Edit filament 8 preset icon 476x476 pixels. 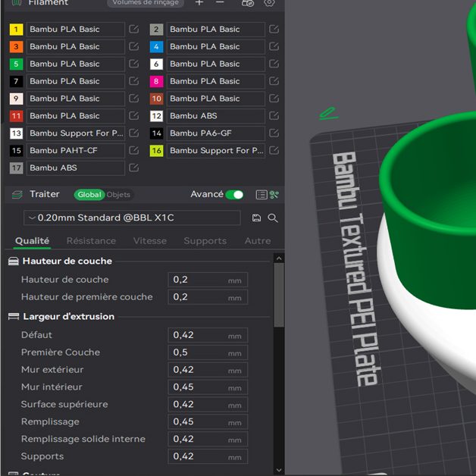(x=274, y=81)
